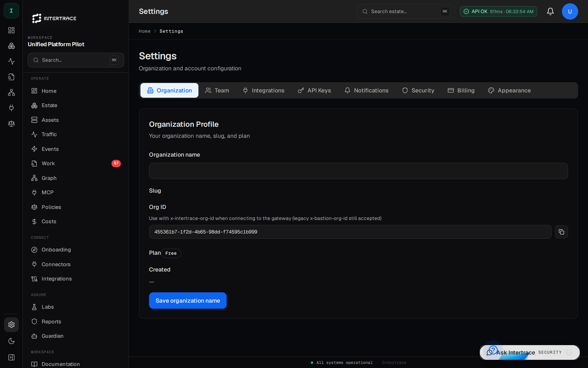Click the Free plan badge
The image size is (588, 368).
point(171,253)
